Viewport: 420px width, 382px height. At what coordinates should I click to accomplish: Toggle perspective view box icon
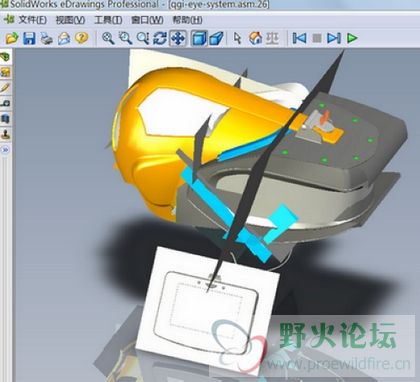tap(216, 38)
